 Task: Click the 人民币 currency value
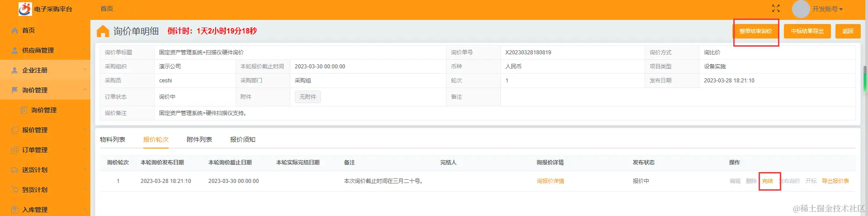(x=513, y=67)
